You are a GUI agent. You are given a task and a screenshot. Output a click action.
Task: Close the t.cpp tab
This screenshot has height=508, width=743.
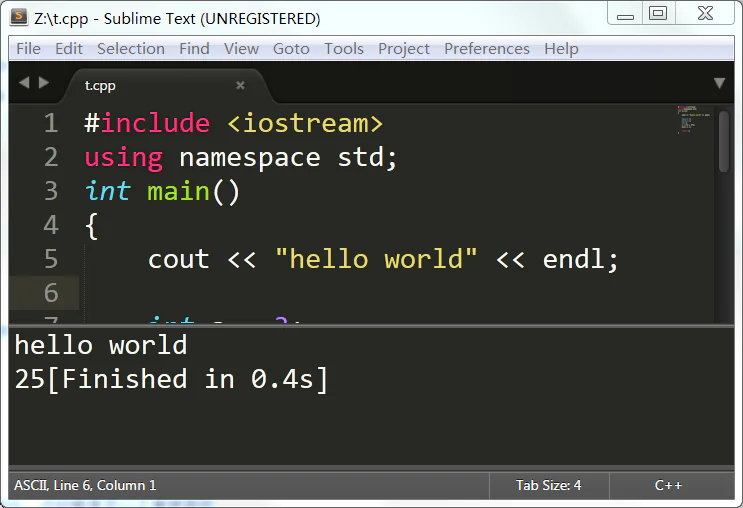pos(240,85)
